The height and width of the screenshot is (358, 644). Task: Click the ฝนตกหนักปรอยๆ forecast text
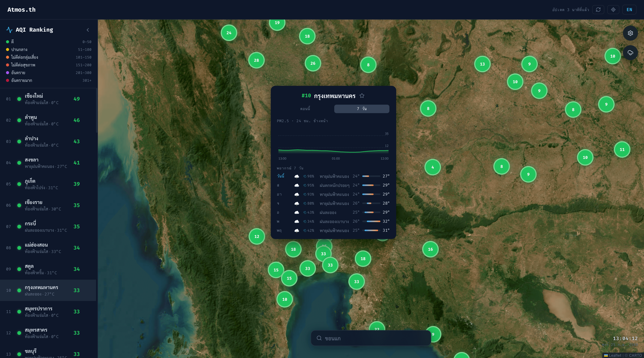tap(334, 185)
